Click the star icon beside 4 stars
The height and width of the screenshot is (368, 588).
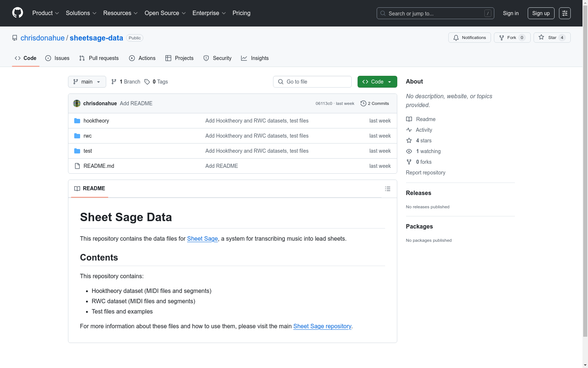pos(409,141)
